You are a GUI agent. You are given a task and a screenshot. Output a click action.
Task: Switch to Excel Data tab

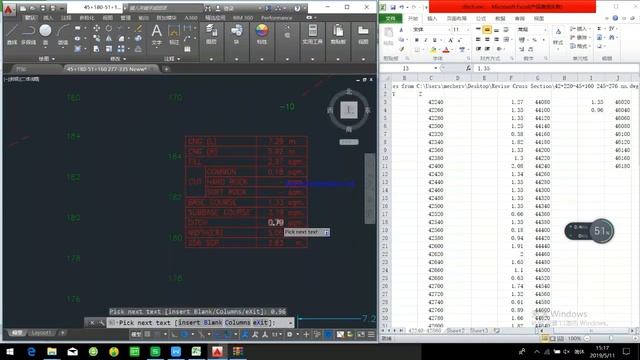coord(500,18)
